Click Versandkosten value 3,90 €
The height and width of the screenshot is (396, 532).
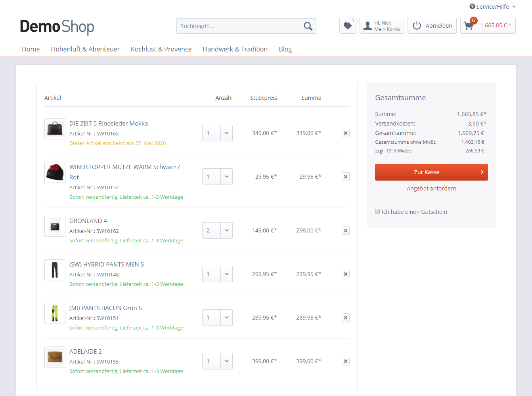[477, 124]
